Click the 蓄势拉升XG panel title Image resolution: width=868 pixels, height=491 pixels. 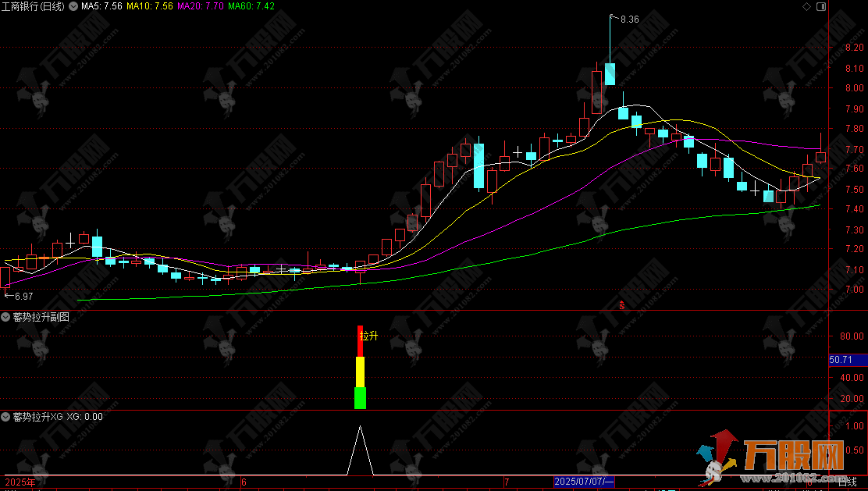[37, 417]
